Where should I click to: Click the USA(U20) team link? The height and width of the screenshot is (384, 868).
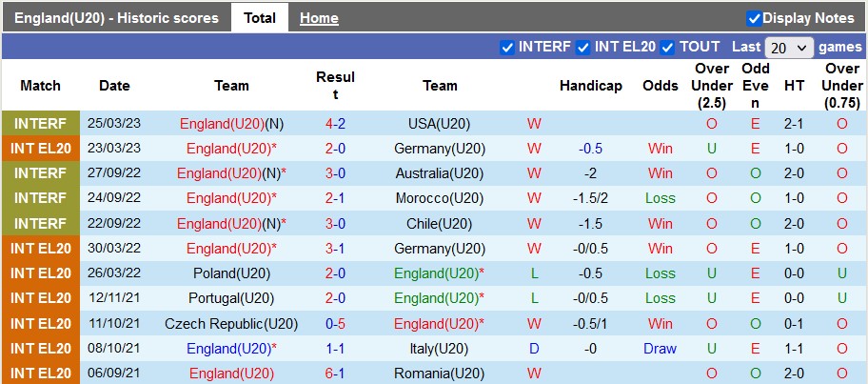click(x=440, y=124)
